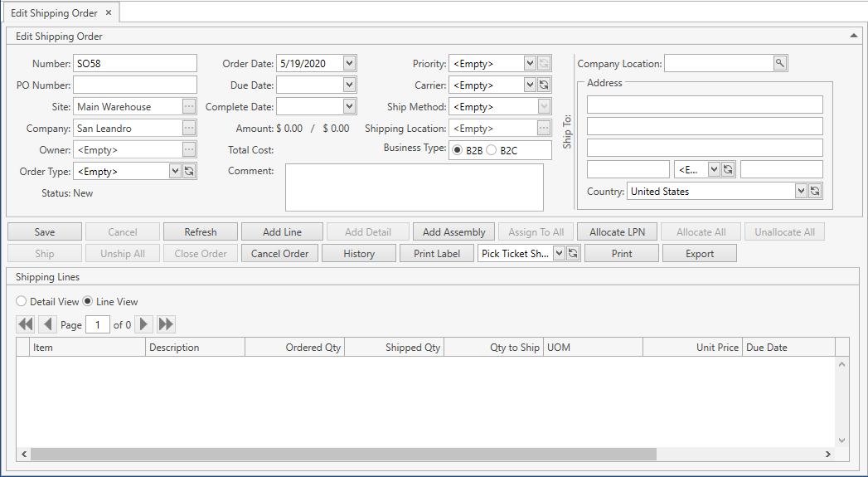Select the B2C business type

coord(492,150)
